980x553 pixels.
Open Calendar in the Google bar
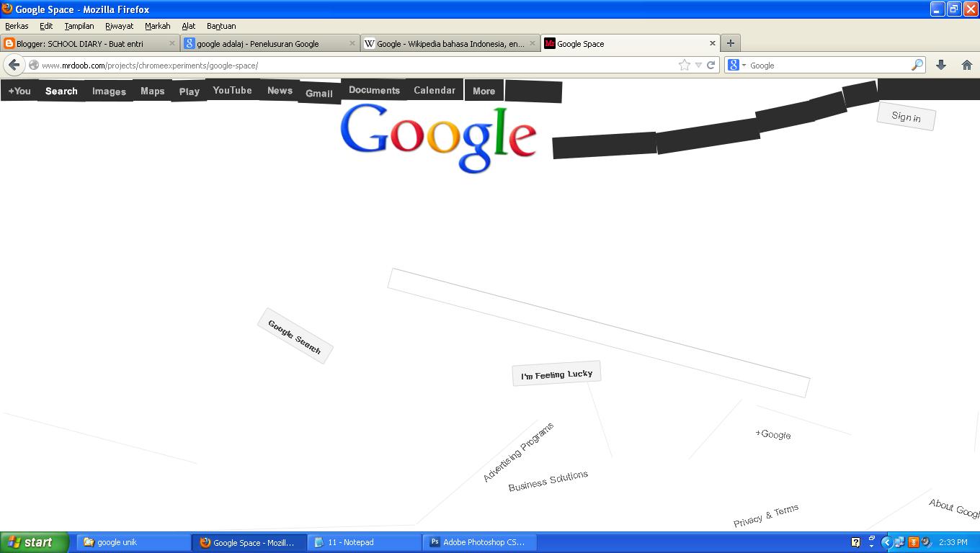coord(435,90)
